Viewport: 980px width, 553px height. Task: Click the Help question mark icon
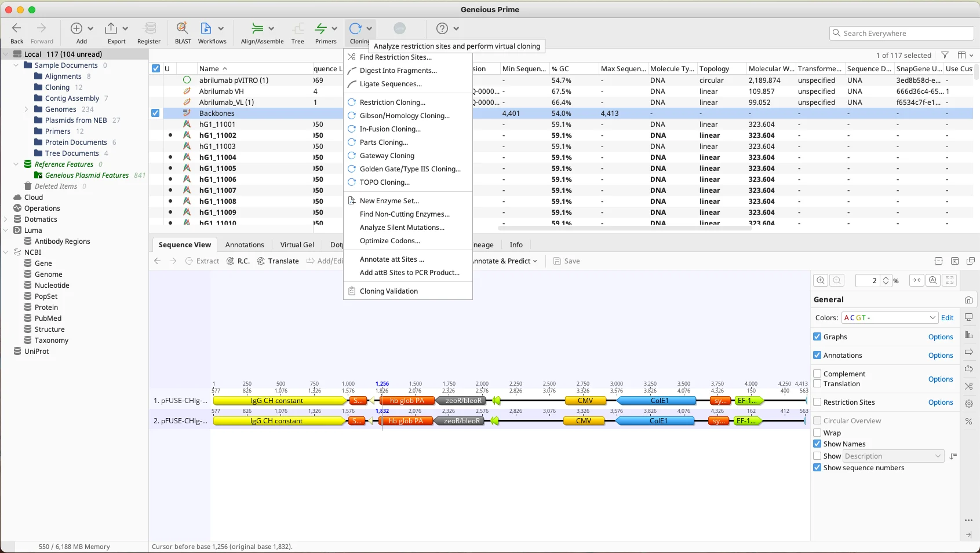pos(442,28)
